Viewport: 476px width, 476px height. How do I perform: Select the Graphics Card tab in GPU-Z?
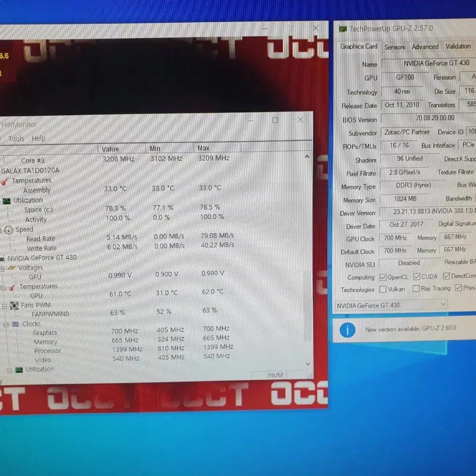[x=359, y=47]
